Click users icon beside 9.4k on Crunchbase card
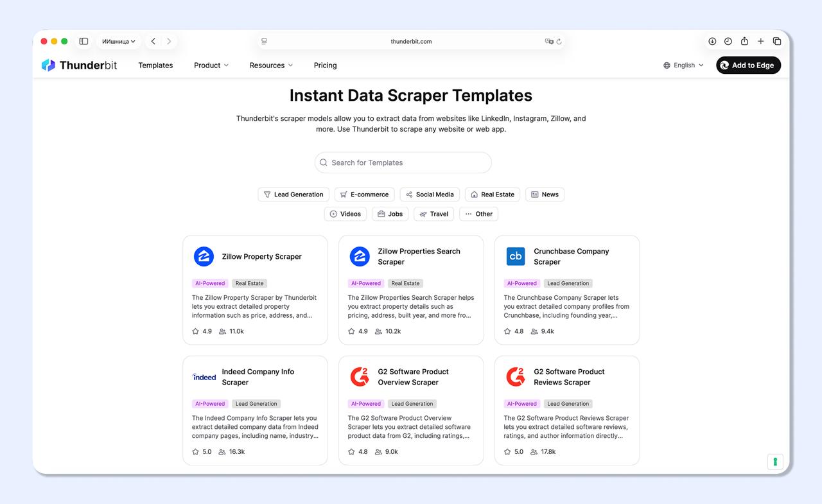 [534, 331]
